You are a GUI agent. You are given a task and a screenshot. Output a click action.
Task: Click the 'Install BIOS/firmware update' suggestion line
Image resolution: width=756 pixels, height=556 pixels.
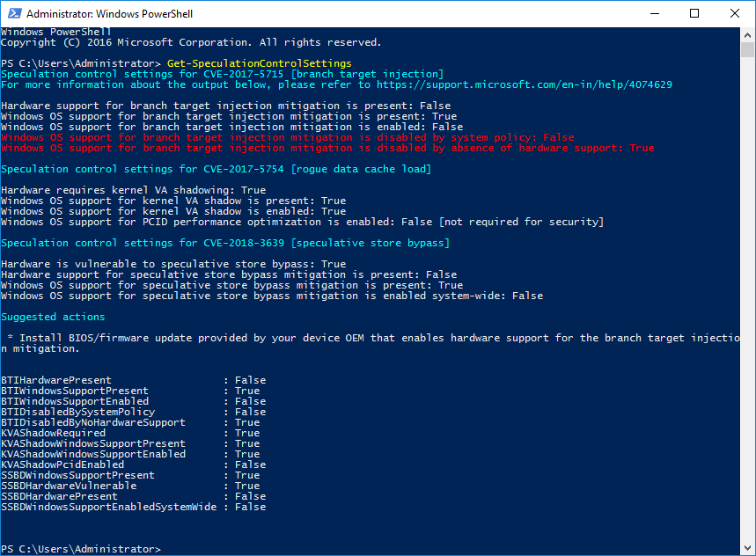point(370,338)
